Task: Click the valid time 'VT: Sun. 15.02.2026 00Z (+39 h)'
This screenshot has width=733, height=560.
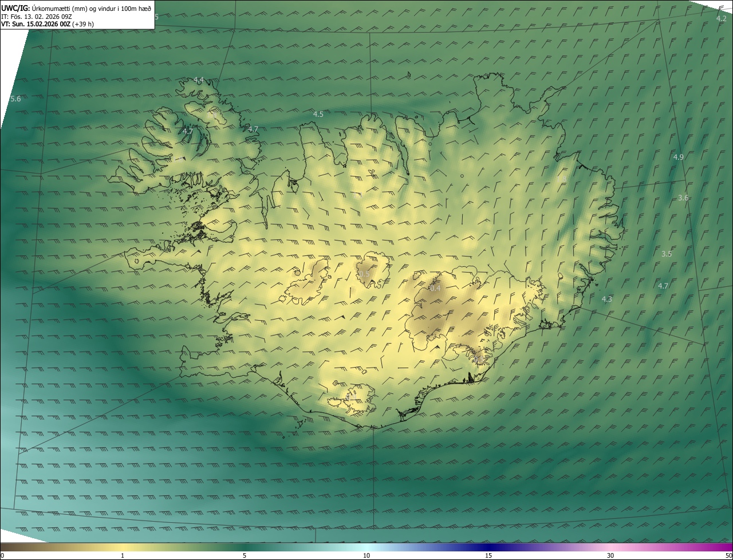Action: (x=48, y=25)
